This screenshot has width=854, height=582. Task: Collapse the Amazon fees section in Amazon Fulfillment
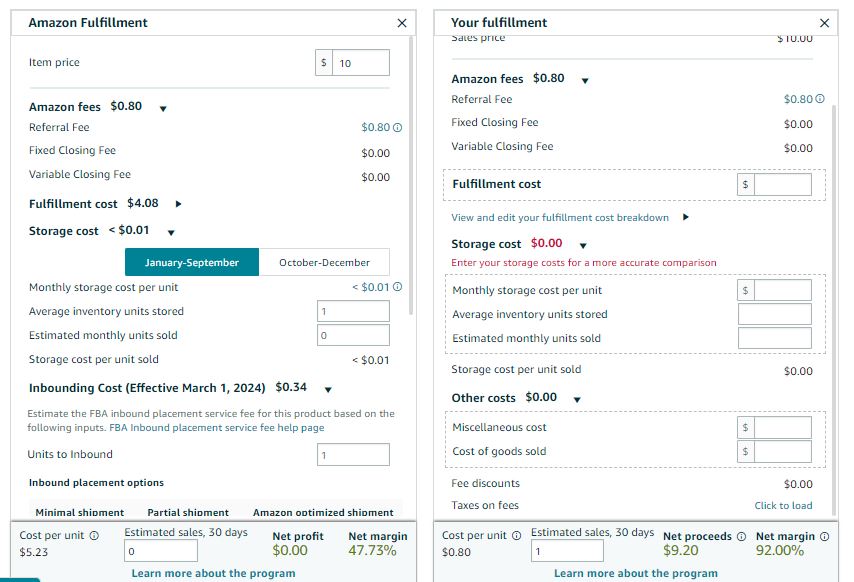(x=162, y=108)
